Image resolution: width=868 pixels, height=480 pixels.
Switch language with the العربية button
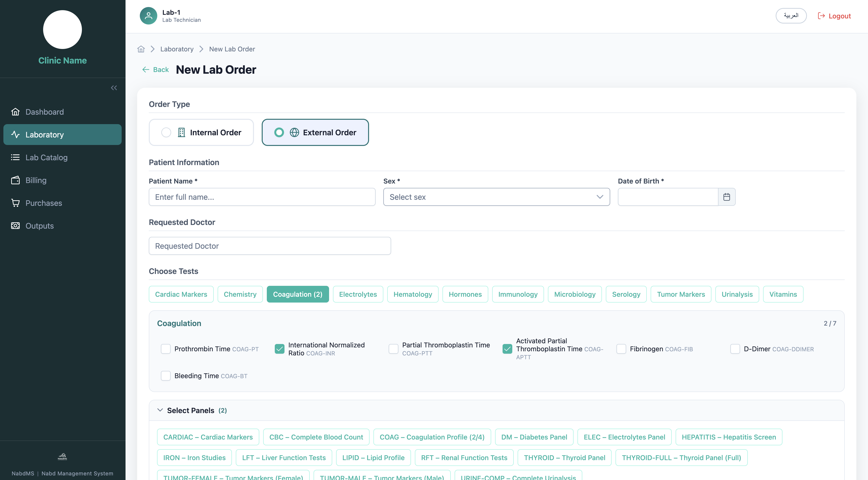pos(791,16)
